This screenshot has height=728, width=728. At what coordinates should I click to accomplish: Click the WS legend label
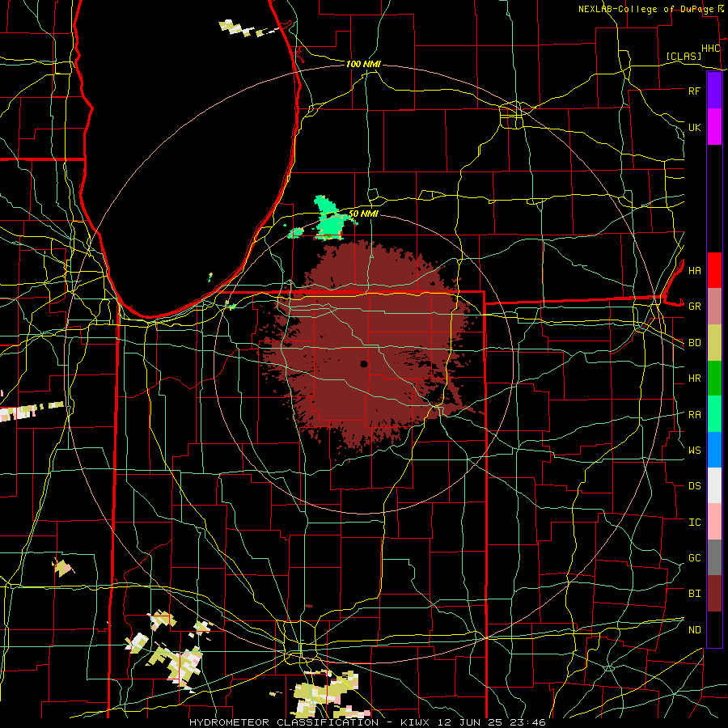pos(694,450)
